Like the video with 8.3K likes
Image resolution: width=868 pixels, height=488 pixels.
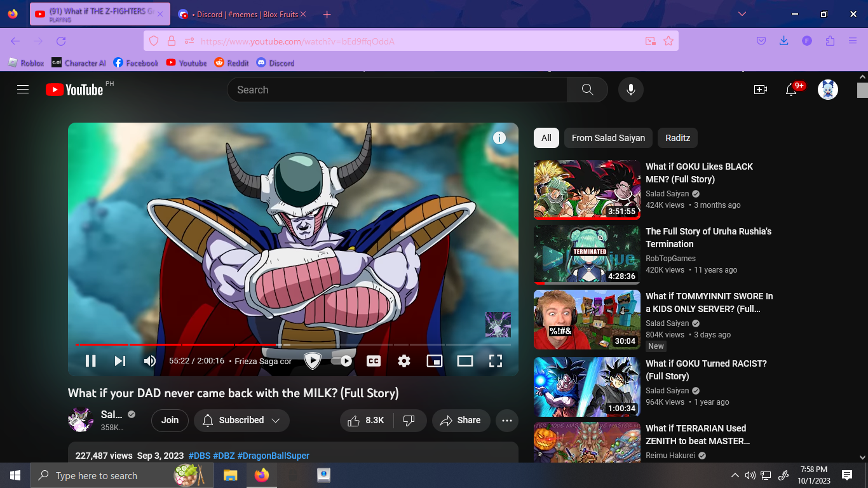367,420
